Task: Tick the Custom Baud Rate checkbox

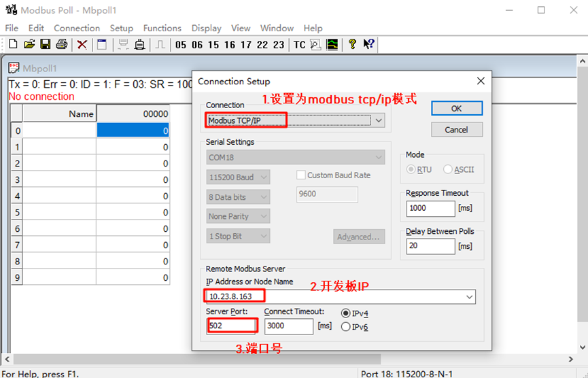Action: point(300,175)
